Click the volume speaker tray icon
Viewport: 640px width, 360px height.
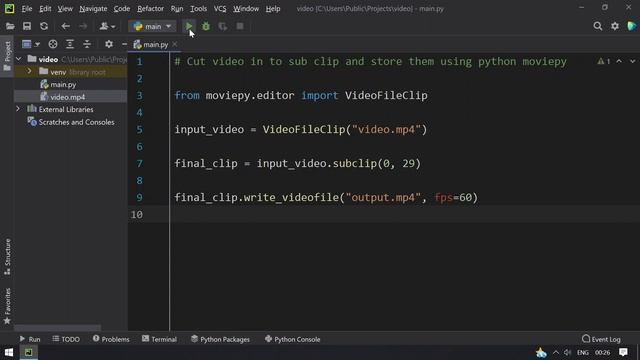568,353
